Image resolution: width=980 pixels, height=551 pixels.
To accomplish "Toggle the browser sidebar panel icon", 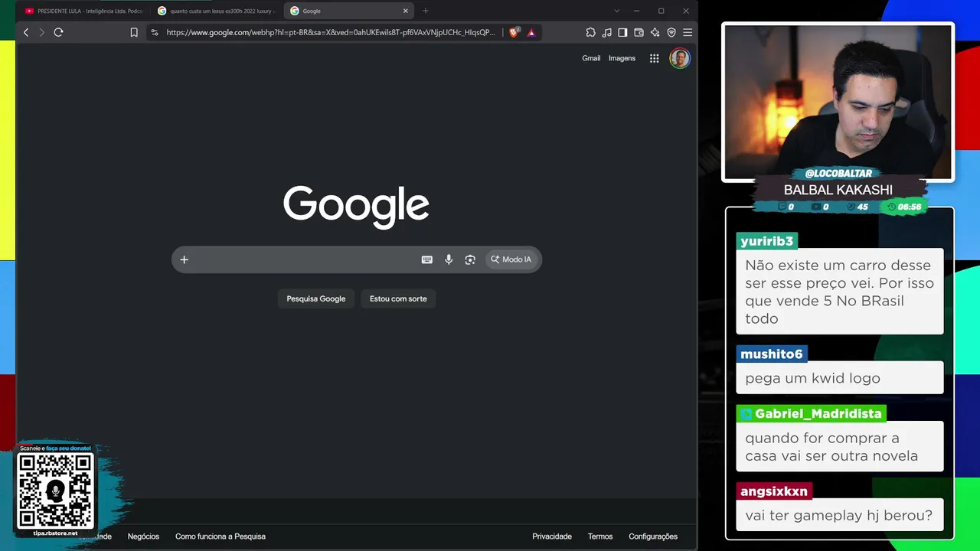I will tap(622, 32).
